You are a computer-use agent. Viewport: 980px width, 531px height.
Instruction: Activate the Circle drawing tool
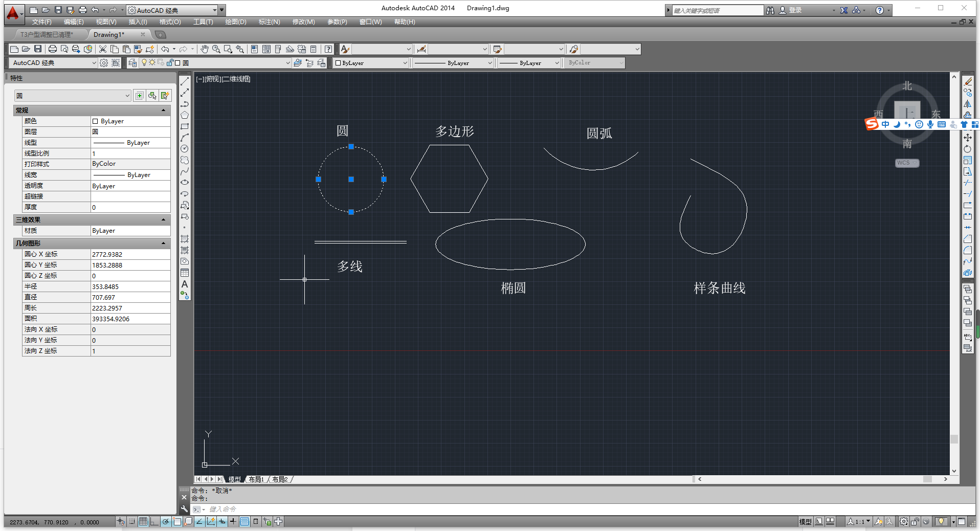tap(185, 148)
